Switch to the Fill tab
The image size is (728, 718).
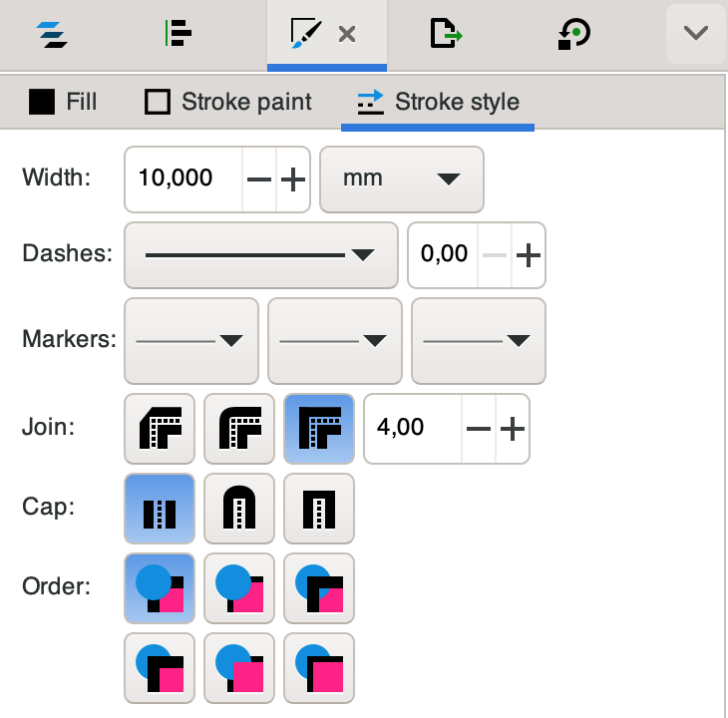(x=63, y=102)
